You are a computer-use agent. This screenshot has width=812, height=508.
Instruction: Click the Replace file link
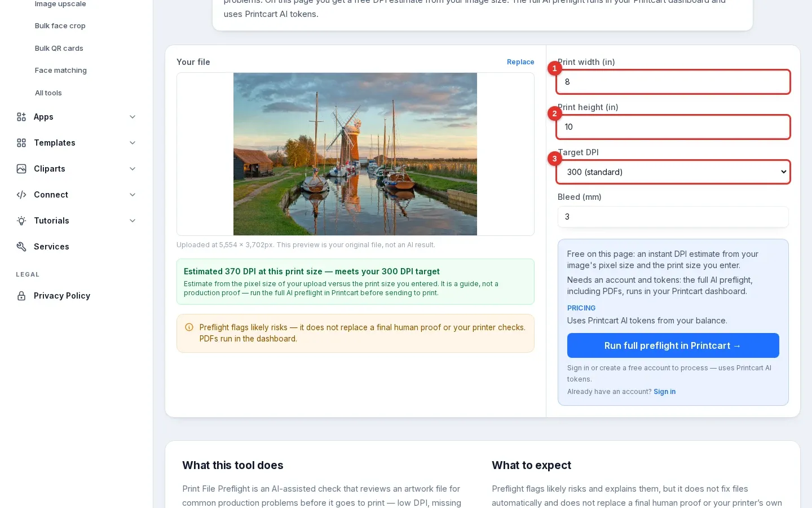520,62
